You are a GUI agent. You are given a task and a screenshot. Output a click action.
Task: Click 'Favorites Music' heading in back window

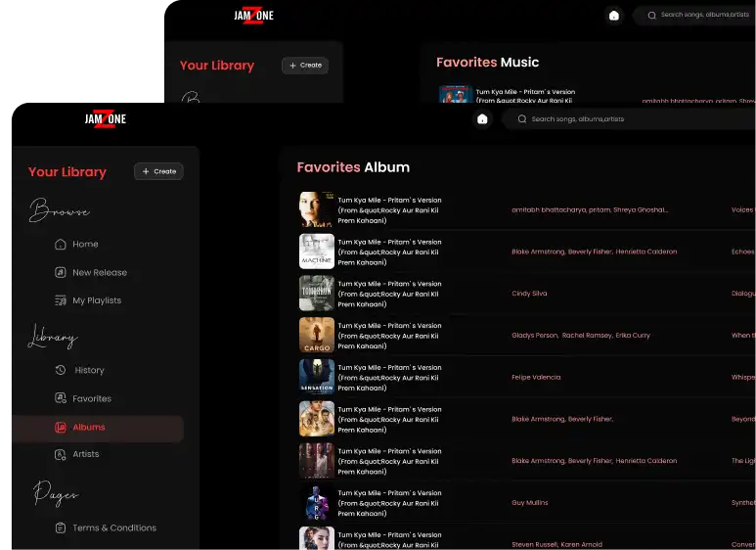(487, 63)
